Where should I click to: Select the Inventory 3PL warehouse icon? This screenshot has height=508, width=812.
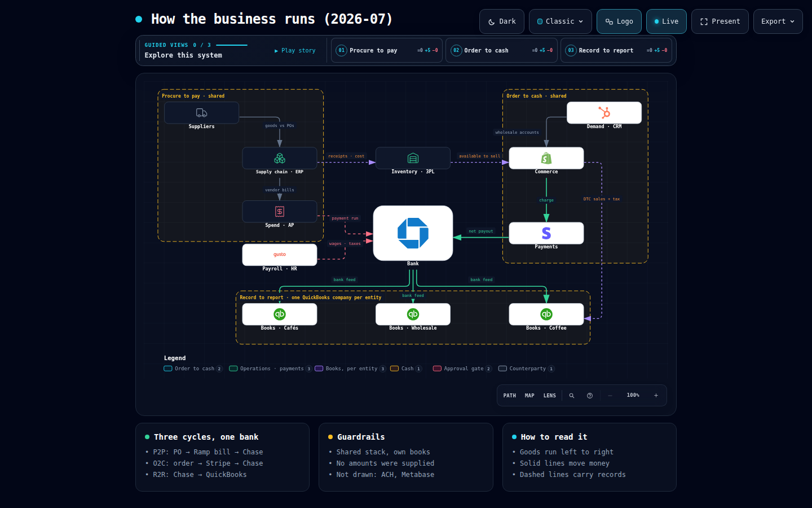click(x=413, y=158)
